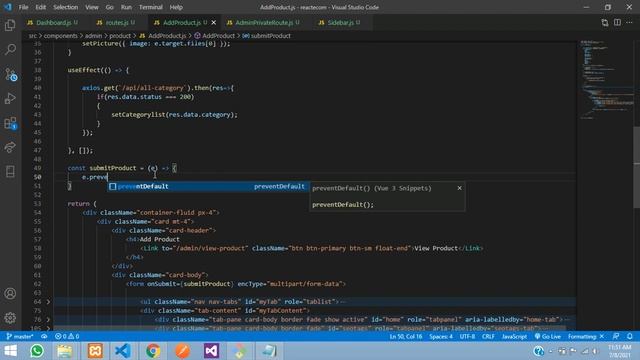Click Synchronize Changes cloud icon in the status bar
The width and height of the screenshot is (640, 360).
click(44, 336)
